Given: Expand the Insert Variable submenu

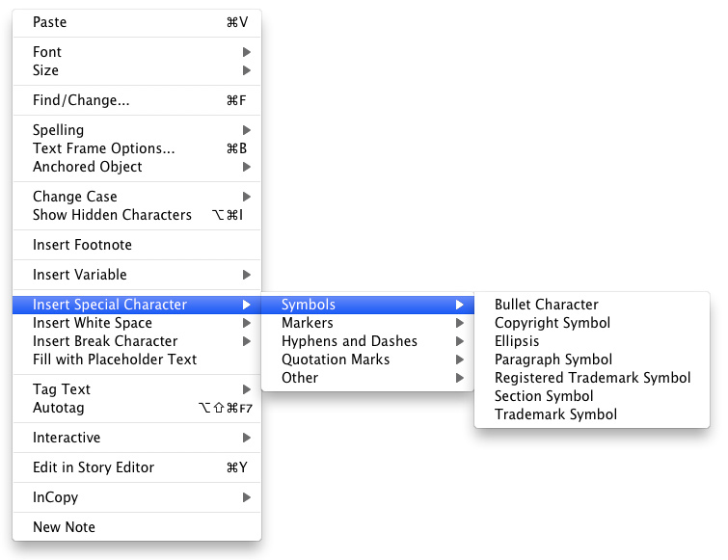Looking at the screenshot, I should [x=79, y=275].
